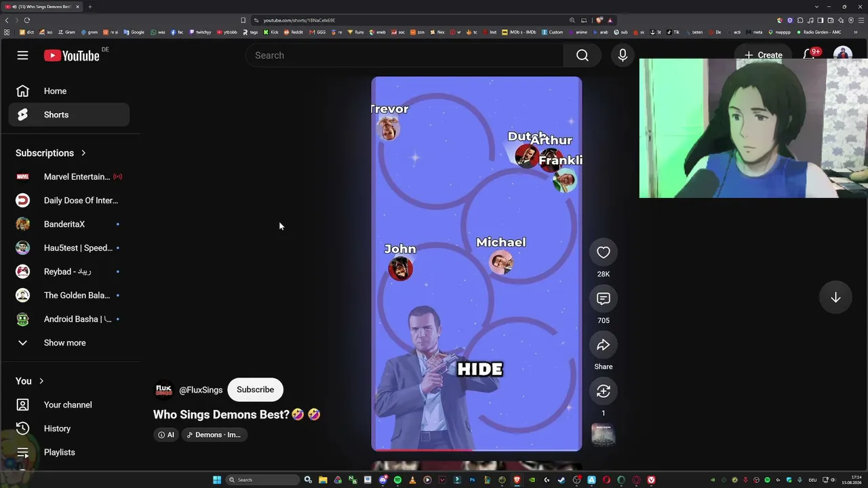Open BanderitaX subscription
The image size is (868, 488).
click(x=69, y=224)
